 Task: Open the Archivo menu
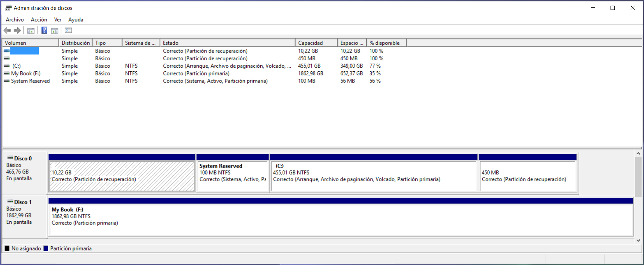pos(15,20)
